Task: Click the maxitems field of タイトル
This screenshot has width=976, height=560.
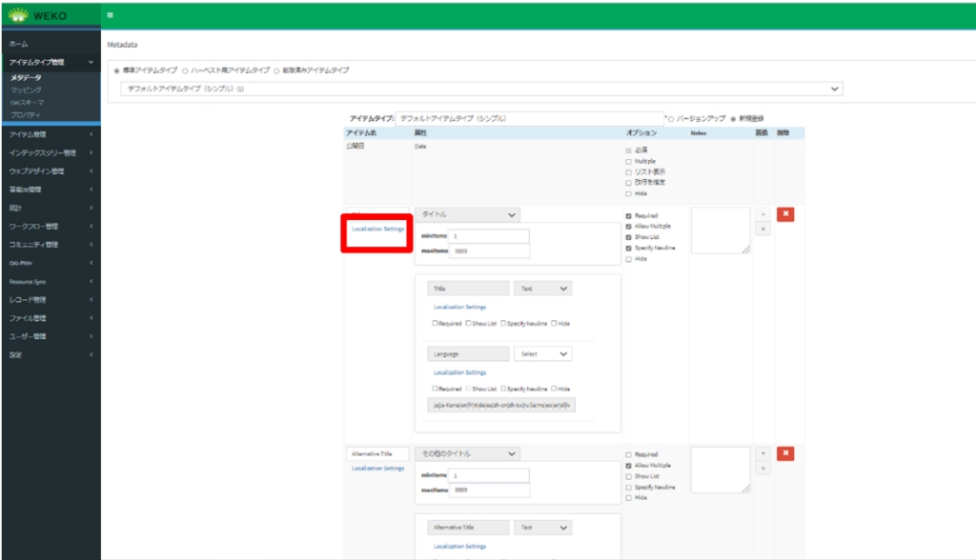Action: [x=489, y=251]
